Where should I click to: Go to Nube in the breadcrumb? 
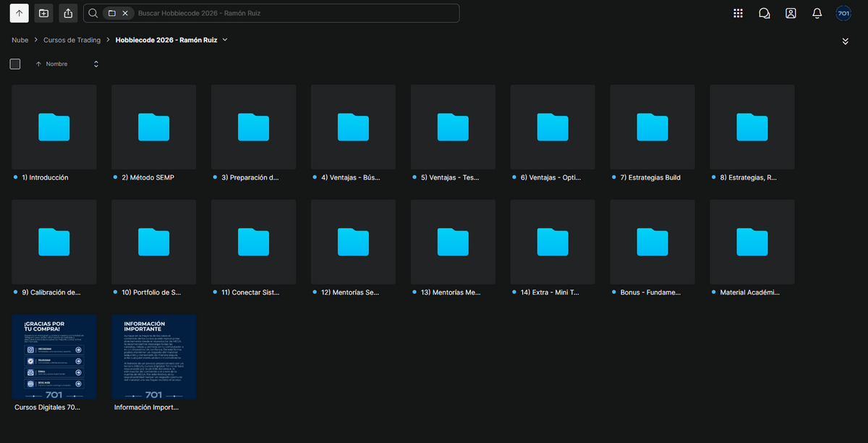pyautogui.click(x=20, y=41)
